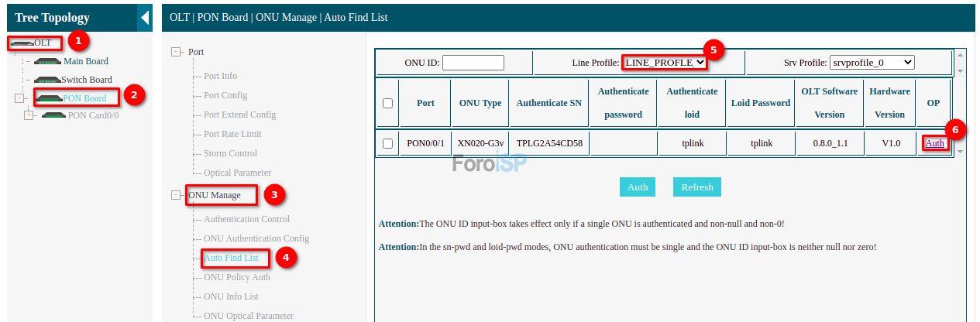
Task: Click the PON Card0/0 device icon
Action: click(54, 115)
